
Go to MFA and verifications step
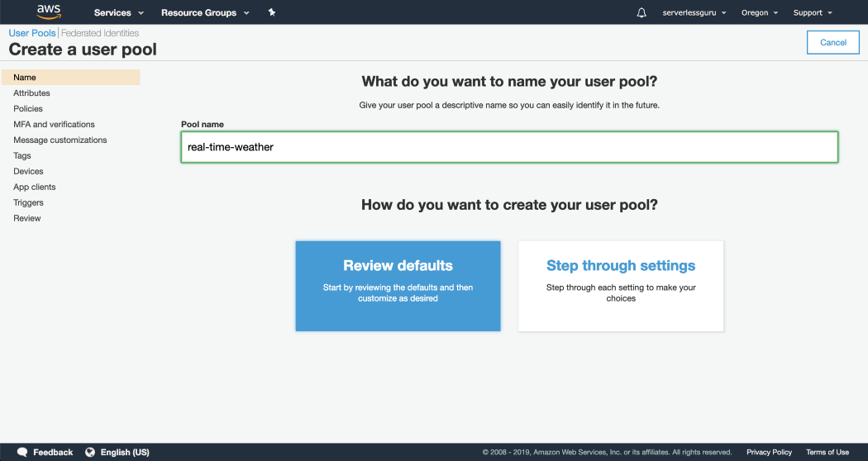(55, 125)
